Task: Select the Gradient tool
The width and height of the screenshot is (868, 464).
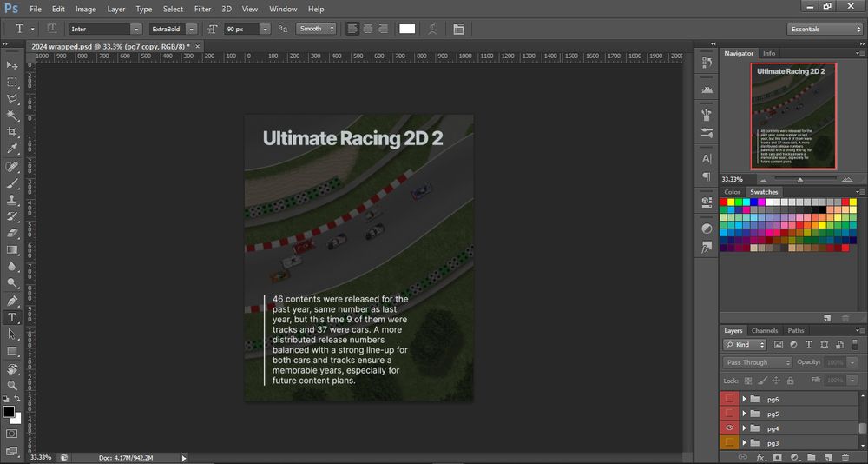Action: [11, 250]
